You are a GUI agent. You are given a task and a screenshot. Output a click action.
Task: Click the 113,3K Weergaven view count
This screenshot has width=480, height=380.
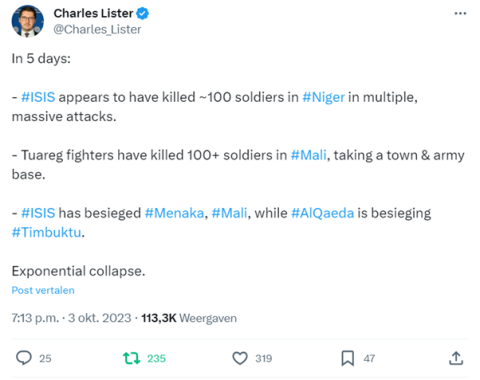(x=189, y=318)
